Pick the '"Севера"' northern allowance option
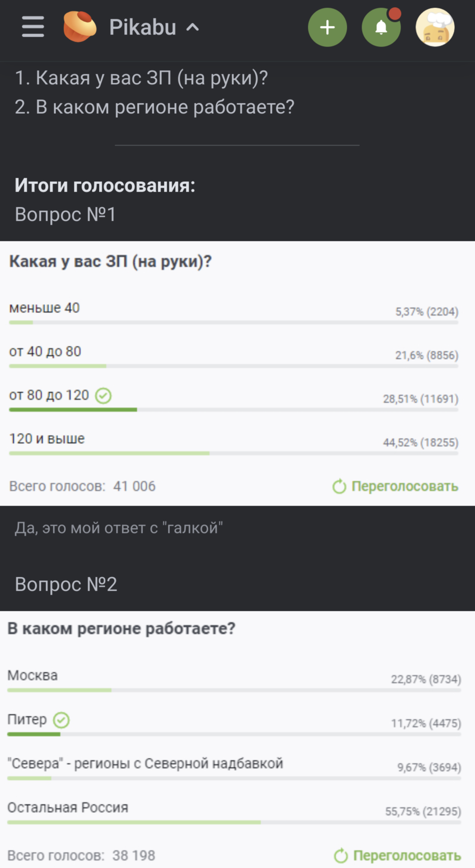The width and height of the screenshot is (475, 868). click(x=145, y=764)
